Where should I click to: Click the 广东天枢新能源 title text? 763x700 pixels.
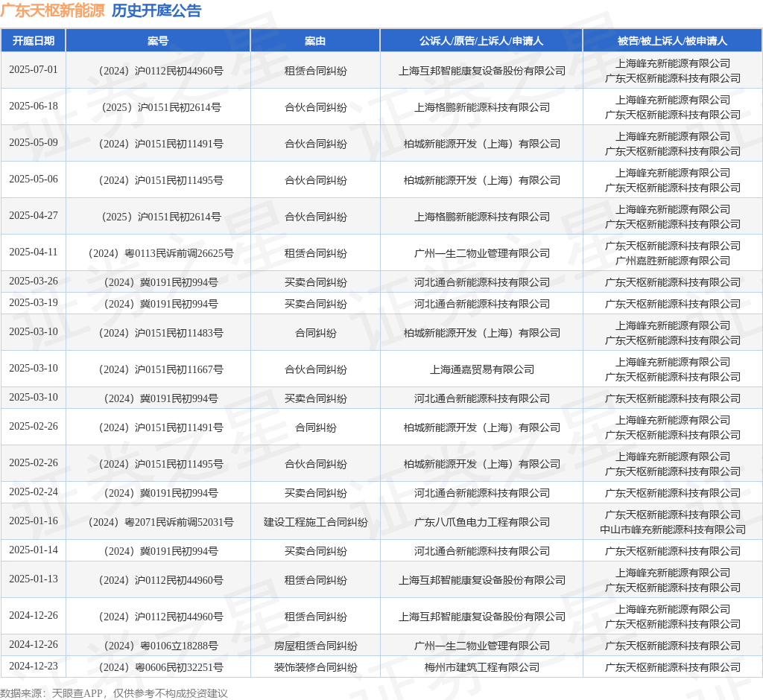(x=53, y=10)
